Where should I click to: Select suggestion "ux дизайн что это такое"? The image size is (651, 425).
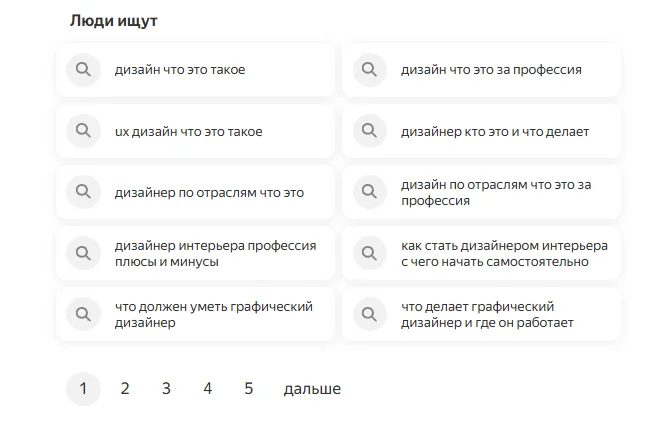(x=189, y=131)
